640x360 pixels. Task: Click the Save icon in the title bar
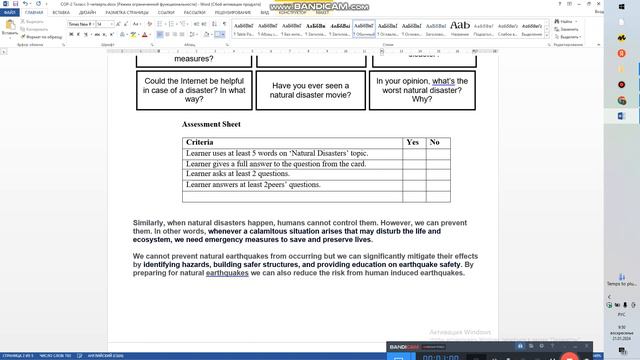coord(15,4)
